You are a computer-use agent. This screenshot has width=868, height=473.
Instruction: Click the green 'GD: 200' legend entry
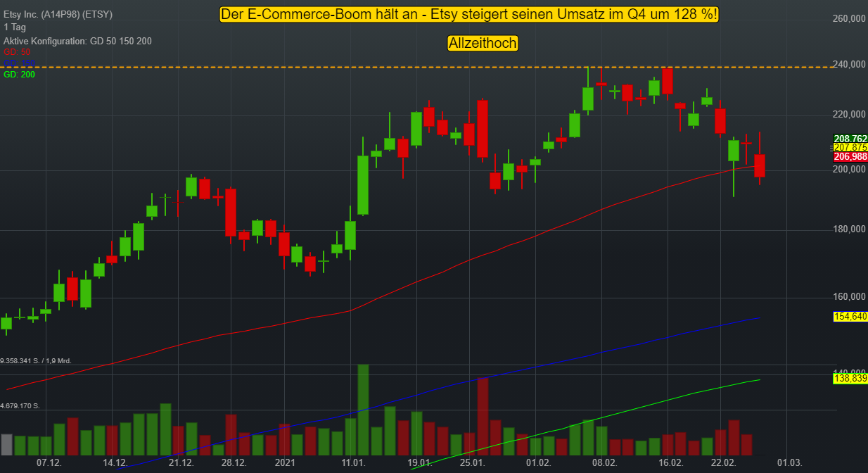[x=19, y=74]
